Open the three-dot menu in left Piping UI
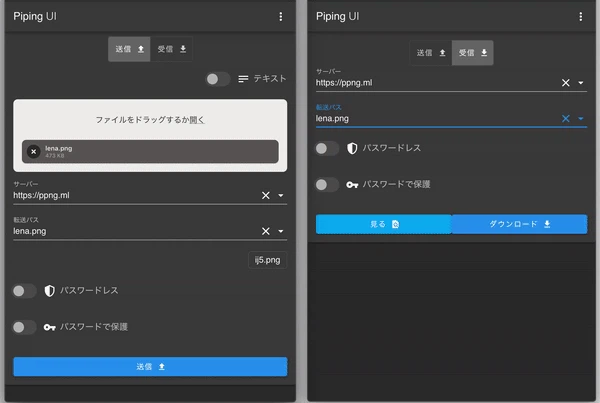The height and width of the screenshot is (403, 600). click(281, 16)
